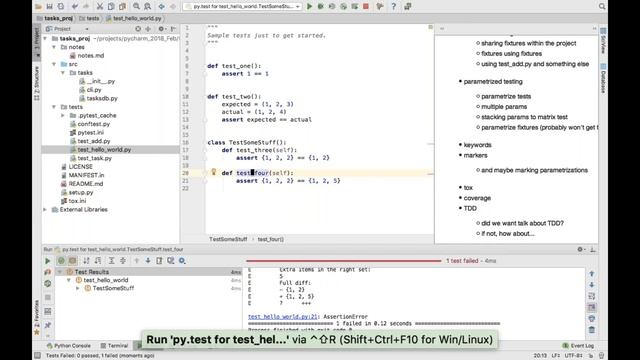Image resolution: width=640 pixels, height=360 pixels.
Task: Click the Open folder icon in main toolbar
Action: click(38, 7)
